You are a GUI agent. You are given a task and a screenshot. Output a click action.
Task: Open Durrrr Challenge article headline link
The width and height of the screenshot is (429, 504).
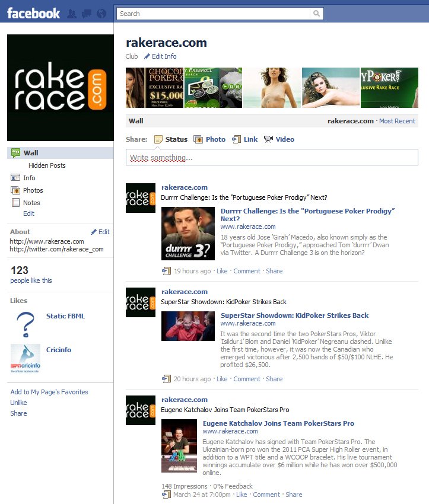click(307, 215)
